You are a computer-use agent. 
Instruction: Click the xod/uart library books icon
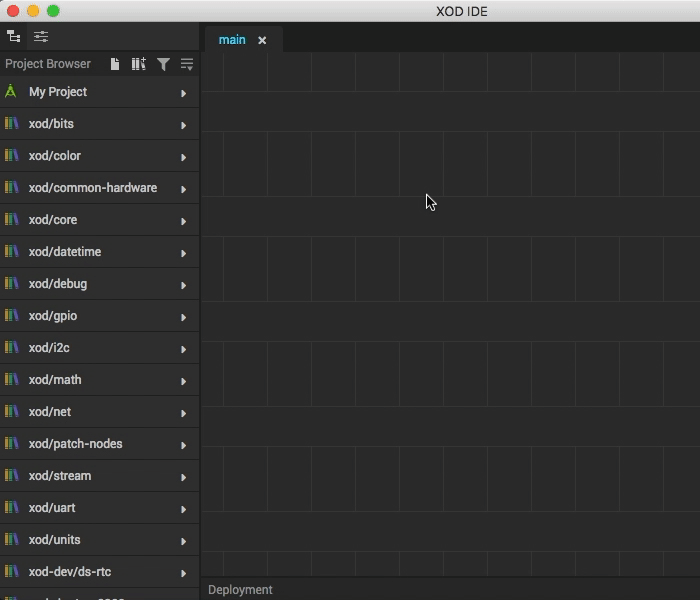[12, 507]
